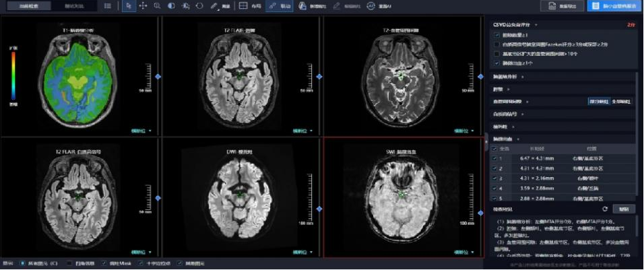The image size is (644, 270).
Task: Click slice slider handle beside T1 viewport
Action: 158,77
